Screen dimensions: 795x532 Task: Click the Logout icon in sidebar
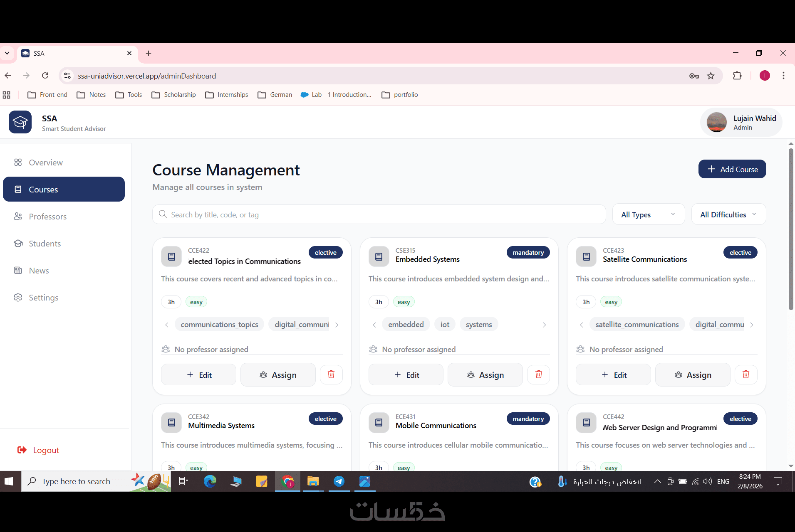click(22, 450)
